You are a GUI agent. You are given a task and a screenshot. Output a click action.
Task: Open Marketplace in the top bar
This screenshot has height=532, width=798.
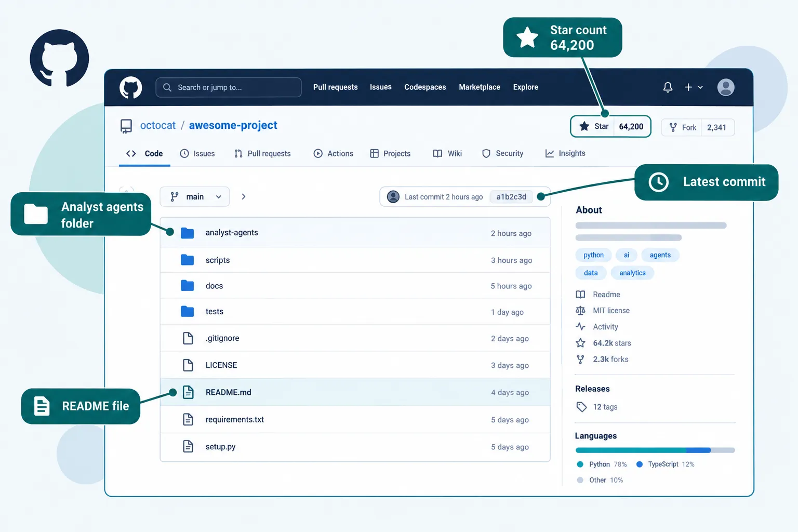[x=480, y=87]
